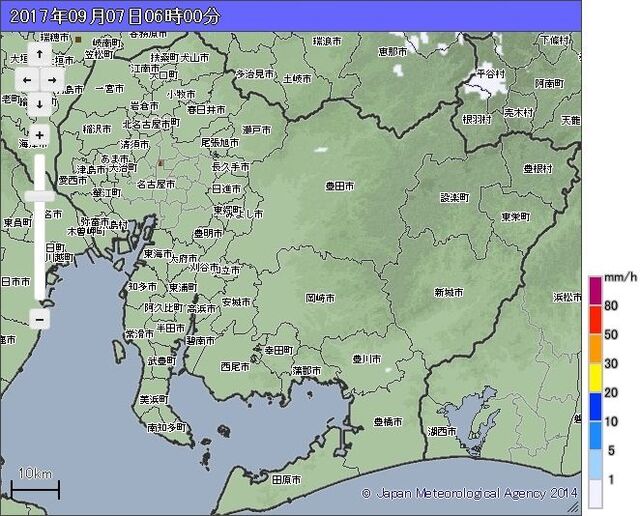The height and width of the screenshot is (516, 640).
Task: Select the 1 mm/h light blue swatch
Action: pos(596,465)
